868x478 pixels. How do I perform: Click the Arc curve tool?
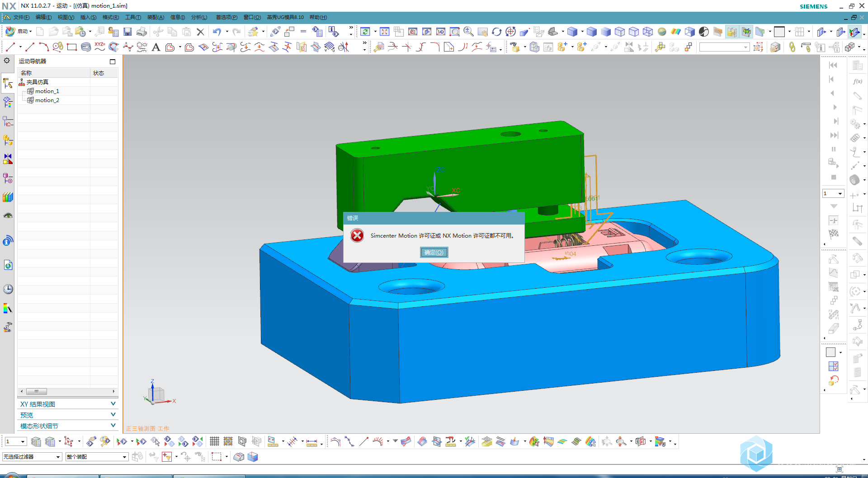pos(43,47)
